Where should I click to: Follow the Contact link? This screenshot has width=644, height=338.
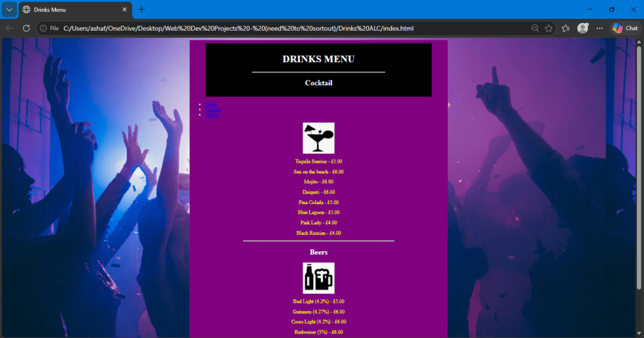point(213,110)
